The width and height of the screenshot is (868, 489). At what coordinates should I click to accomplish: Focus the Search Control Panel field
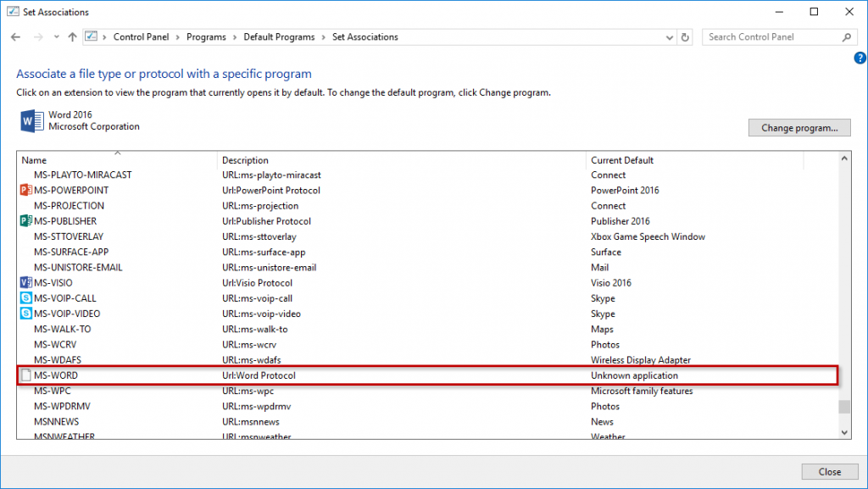tap(773, 37)
